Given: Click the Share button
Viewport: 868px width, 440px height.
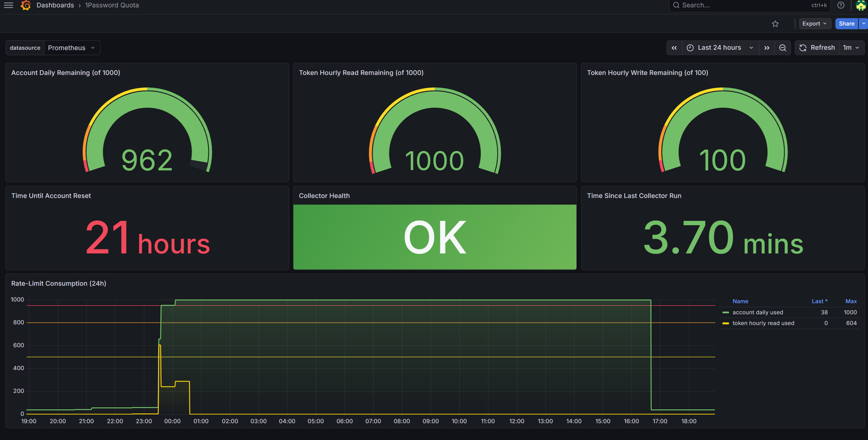Looking at the screenshot, I should 846,24.
